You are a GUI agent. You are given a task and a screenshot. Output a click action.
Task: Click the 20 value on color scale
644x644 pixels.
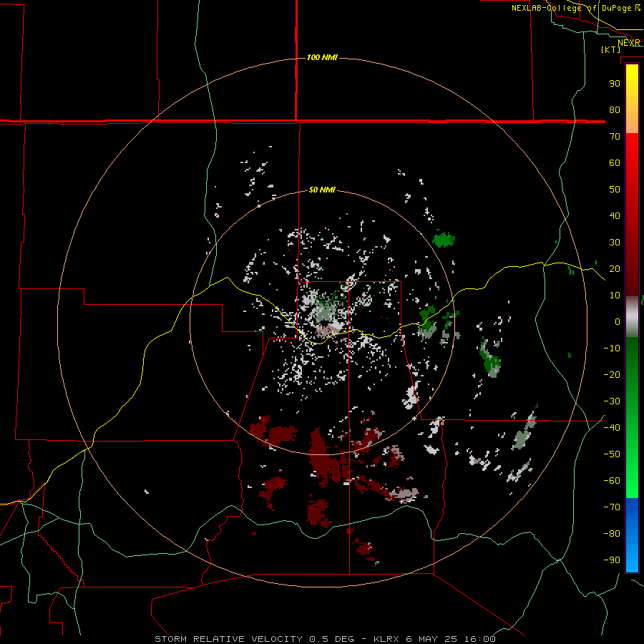[x=615, y=268]
